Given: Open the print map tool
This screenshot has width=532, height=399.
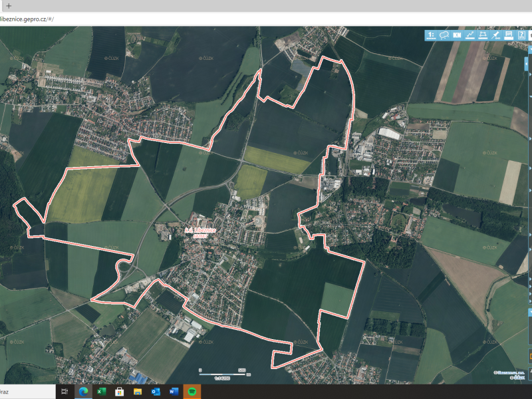Looking at the screenshot, I should coord(508,35).
